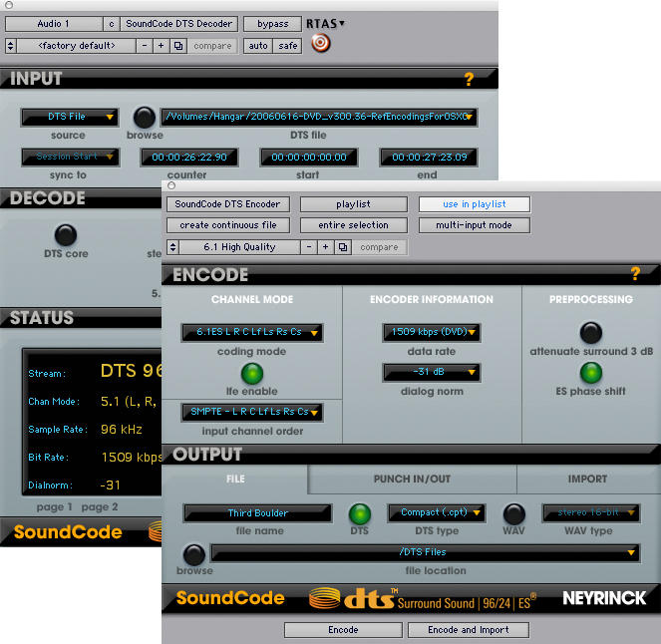Click the insert position c button
661x644 pixels.
[x=112, y=24]
